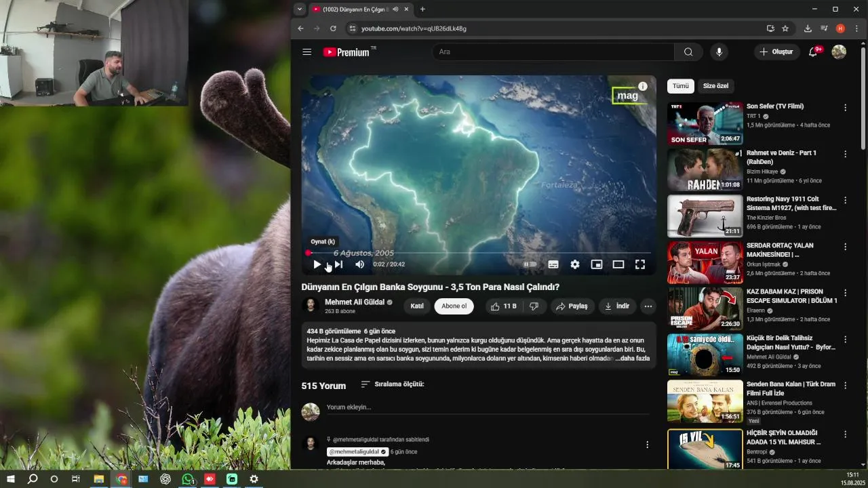Toggle subtitles on the player
The width and height of the screenshot is (868, 488).
pyautogui.click(x=553, y=264)
